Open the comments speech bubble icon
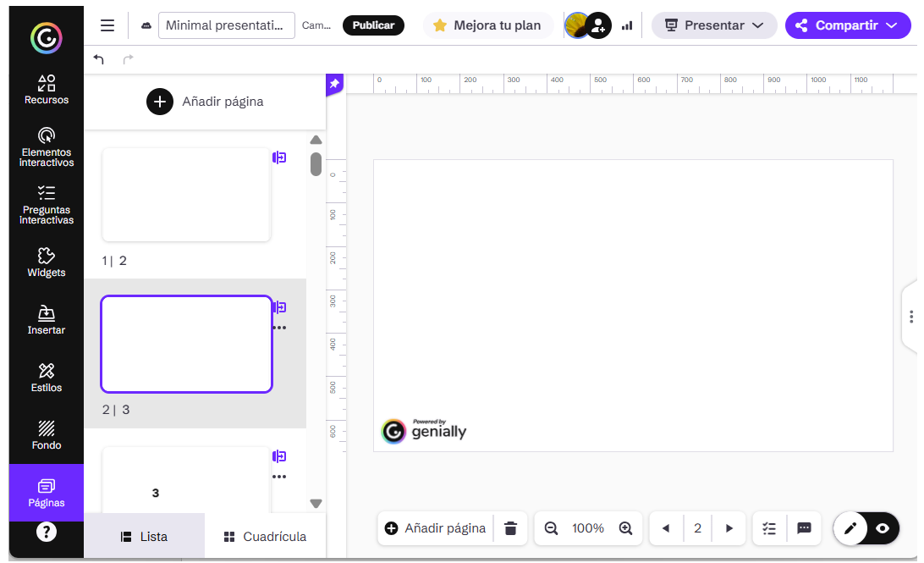 805,528
